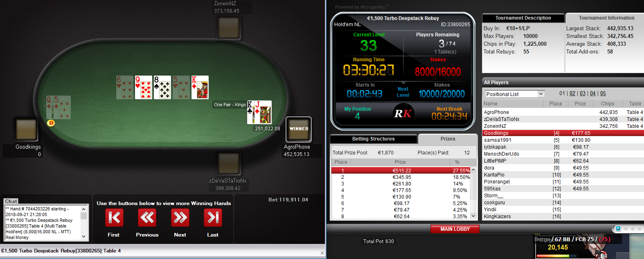Click prize table scroll-down arrow
The width and height of the screenshot is (644, 259).
tap(473, 216)
